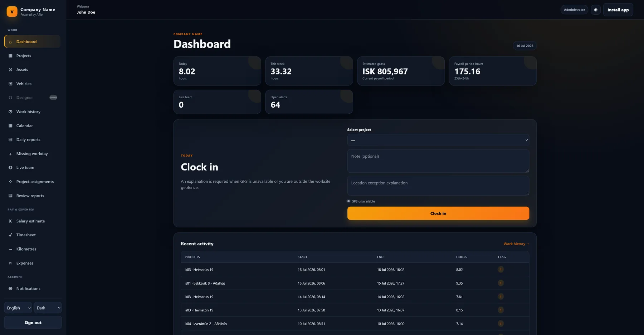644x335 pixels.
Task: Click the Kilometres wave icon
Action: [x=10, y=249]
